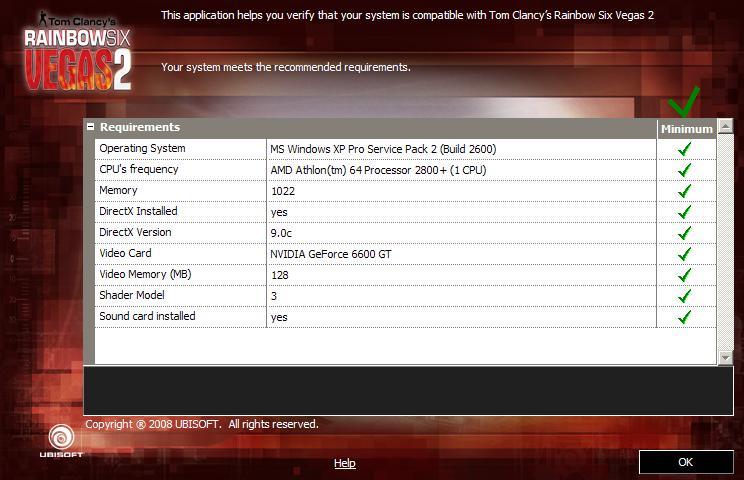This screenshot has height=480, width=744.
Task: Click the DirectX Version green checkmark
Action: (684, 233)
